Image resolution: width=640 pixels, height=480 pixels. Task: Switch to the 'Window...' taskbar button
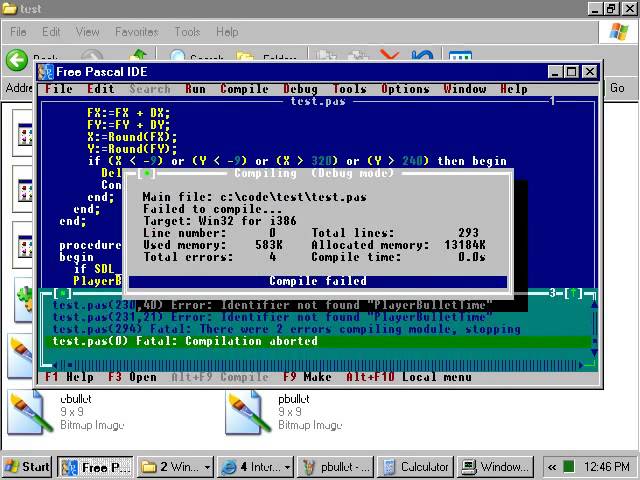point(495,467)
